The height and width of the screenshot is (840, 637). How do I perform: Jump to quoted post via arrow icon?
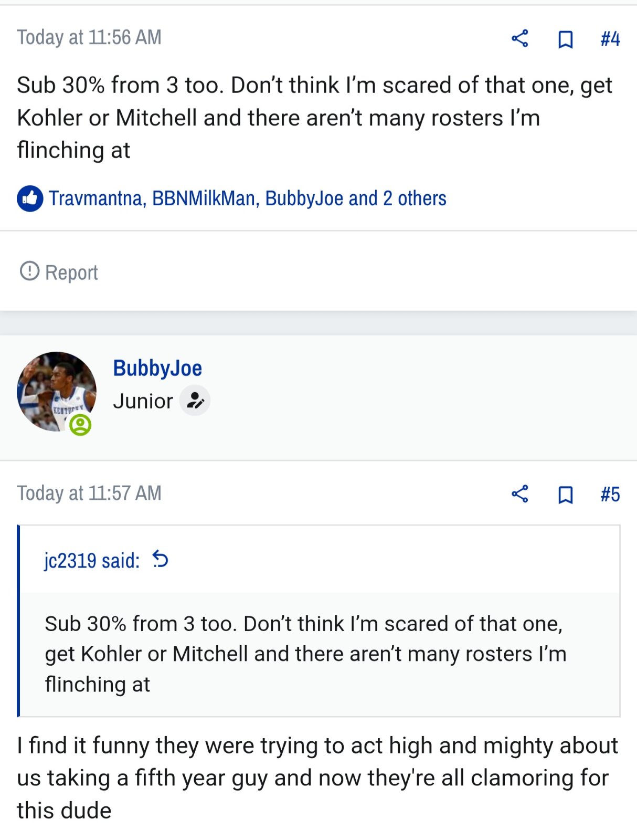click(160, 560)
